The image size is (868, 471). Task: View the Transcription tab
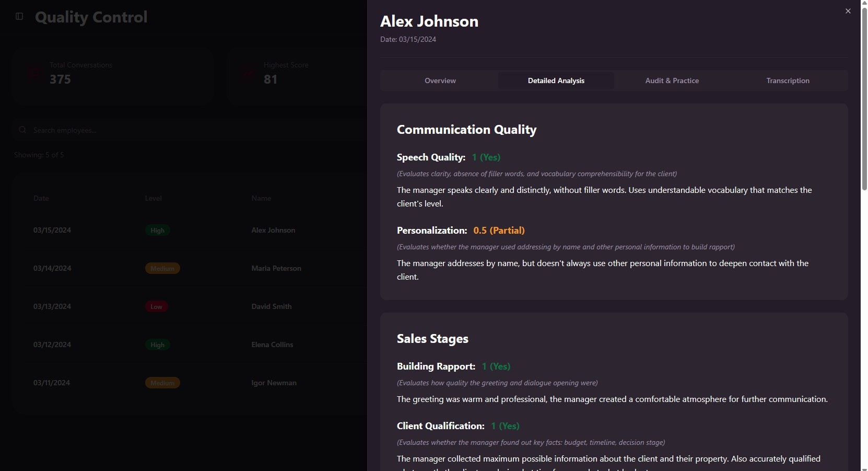point(788,81)
